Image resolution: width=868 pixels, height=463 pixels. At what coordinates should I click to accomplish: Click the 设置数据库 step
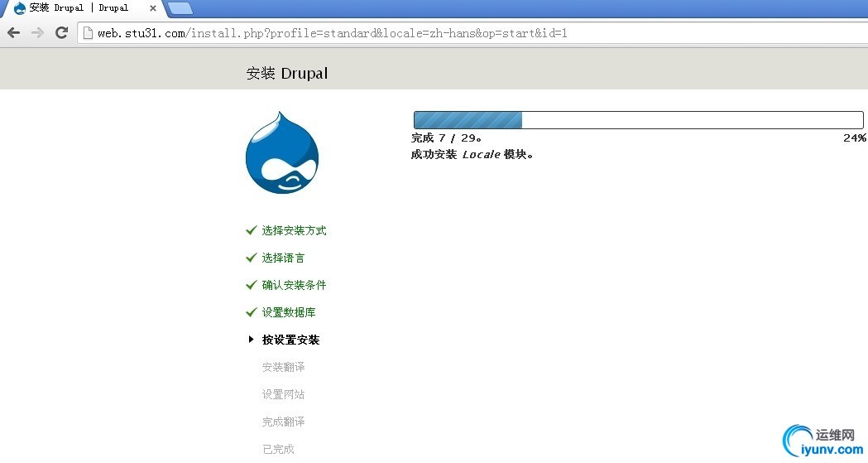289,312
